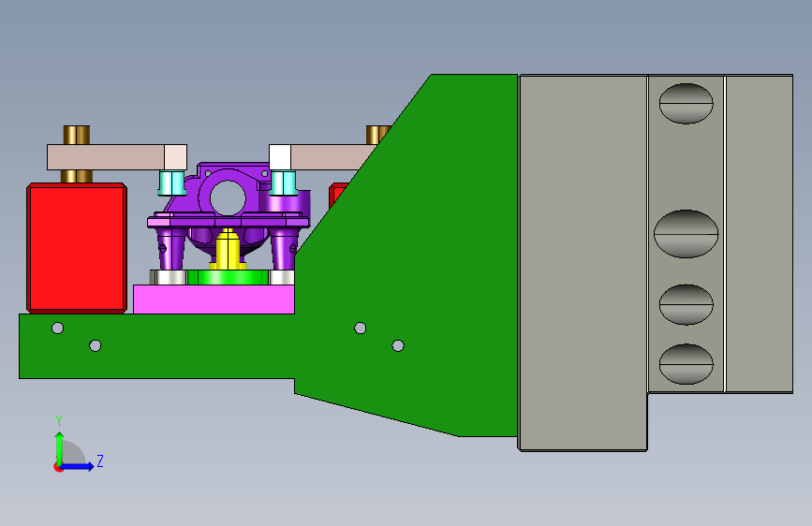Pick the left purple support leg
The height and width of the screenshot is (526, 812).
tap(170, 249)
